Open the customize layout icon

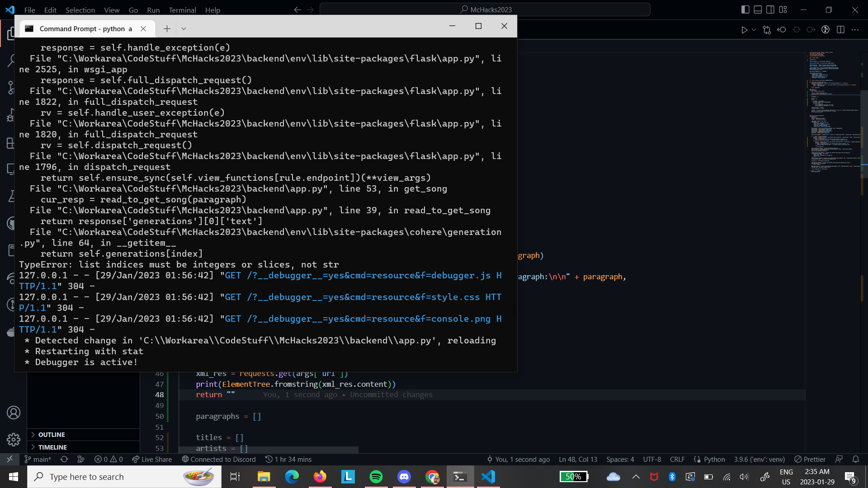click(x=783, y=9)
